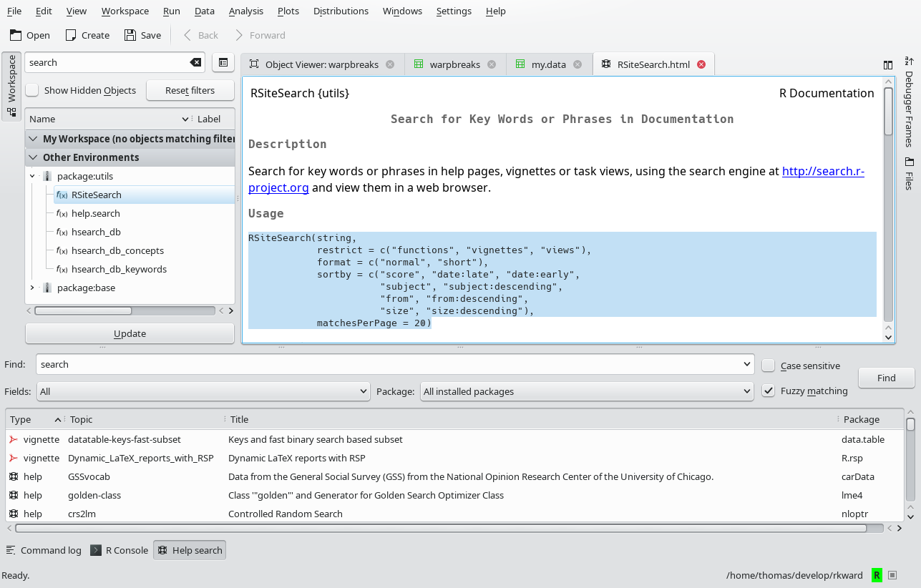Toggle the Case sensitive checkbox
921x588 pixels.
click(769, 366)
